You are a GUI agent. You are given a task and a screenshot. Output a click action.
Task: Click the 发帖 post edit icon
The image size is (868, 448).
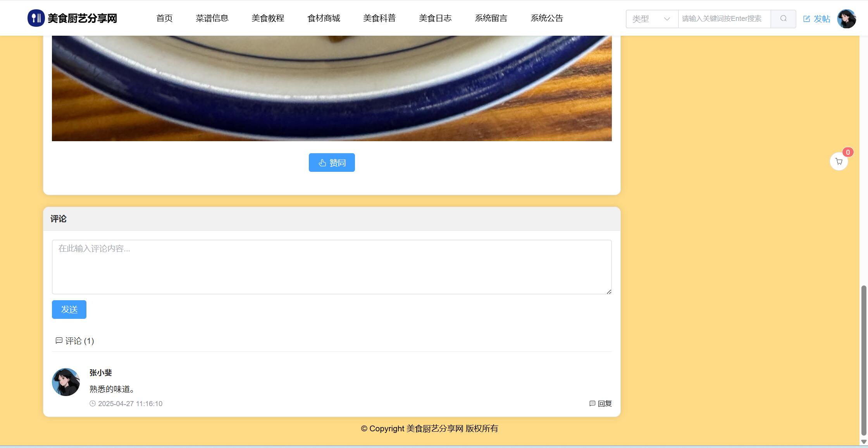(807, 19)
